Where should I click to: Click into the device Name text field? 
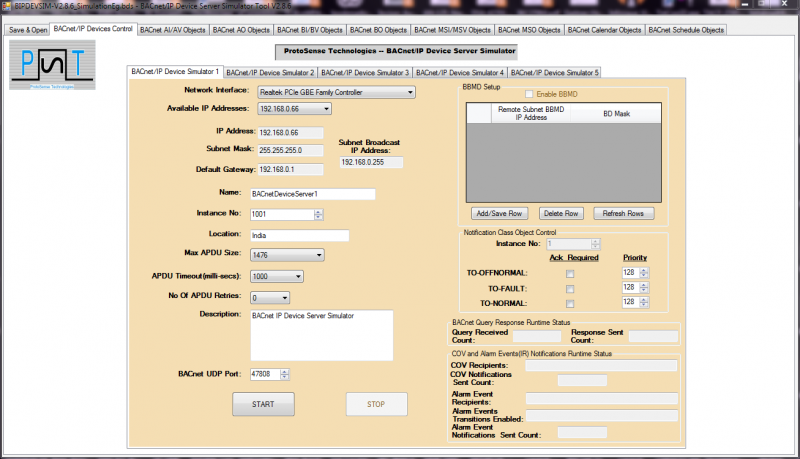pos(311,194)
